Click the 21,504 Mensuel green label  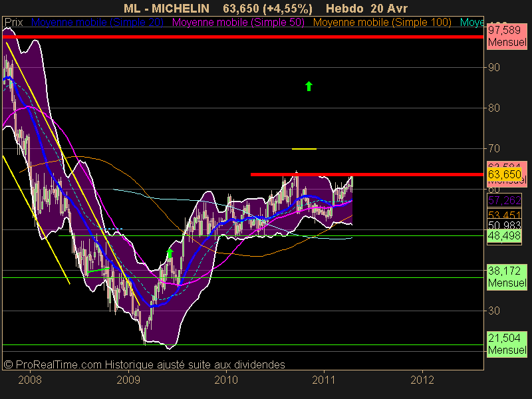point(507,344)
